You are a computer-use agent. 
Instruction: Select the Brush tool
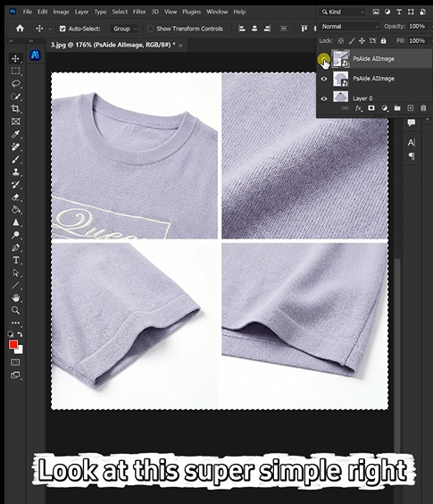point(15,159)
